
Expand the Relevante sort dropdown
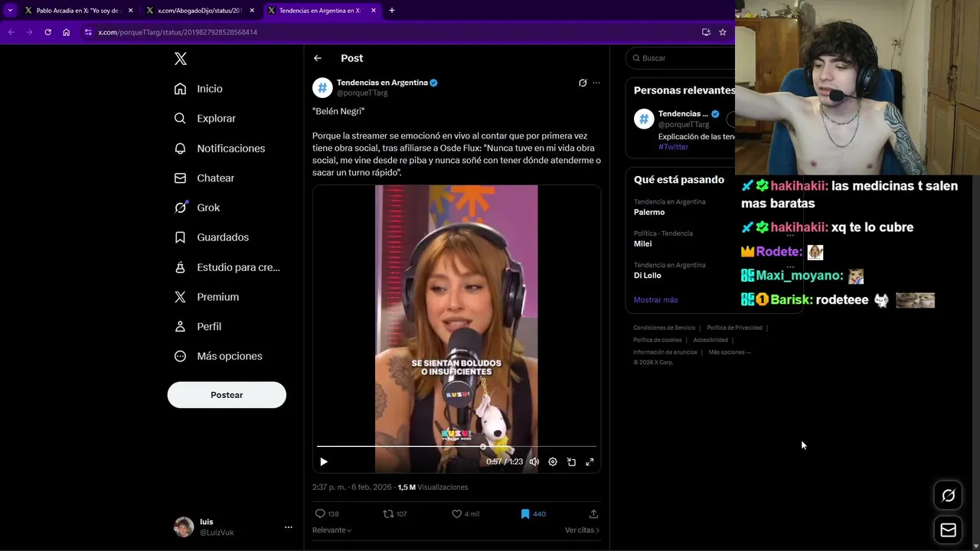(x=332, y=530)
